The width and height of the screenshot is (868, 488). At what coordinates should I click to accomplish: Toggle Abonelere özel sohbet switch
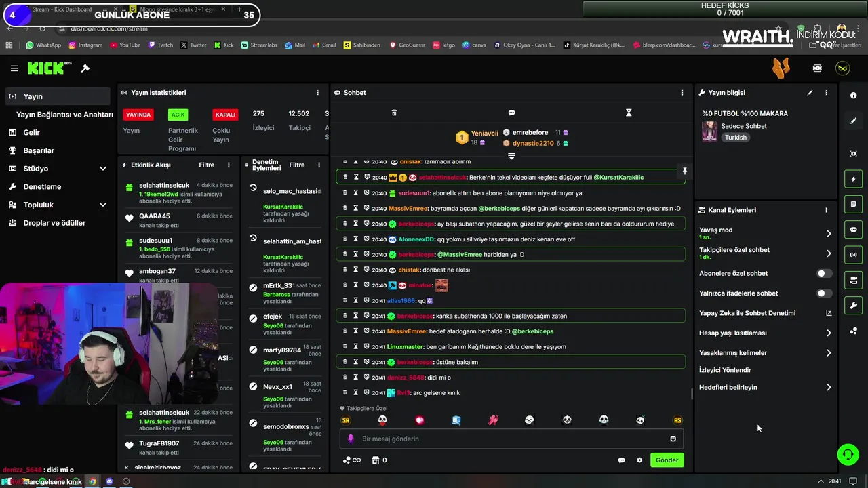[x=824, y=274]
